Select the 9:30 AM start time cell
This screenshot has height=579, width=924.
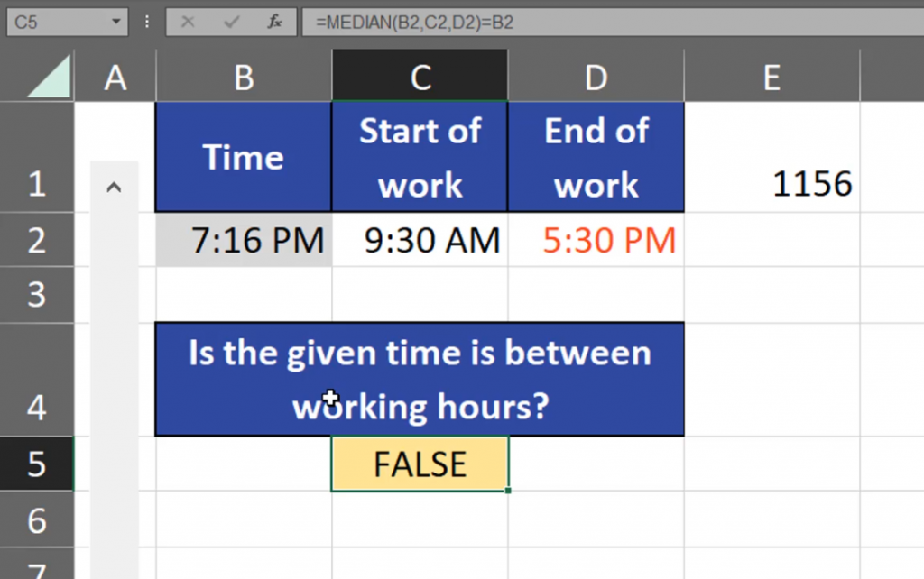coord(420,240)
